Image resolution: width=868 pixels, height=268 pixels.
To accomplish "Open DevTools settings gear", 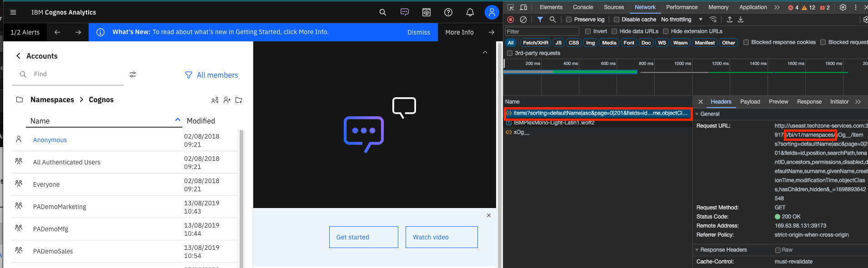I will pyautogui.click(x=843, y=7).
